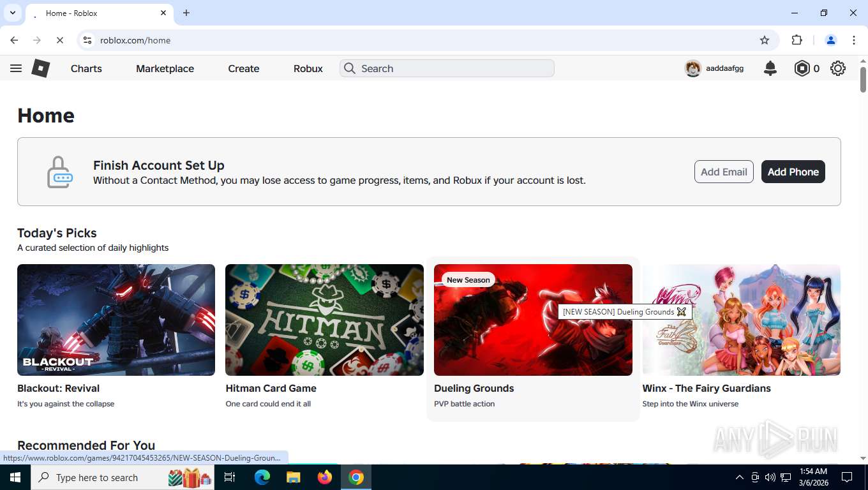Click the Add Email button
The width and height of the screenshot is (868, 490).
[x=724, y=172]
